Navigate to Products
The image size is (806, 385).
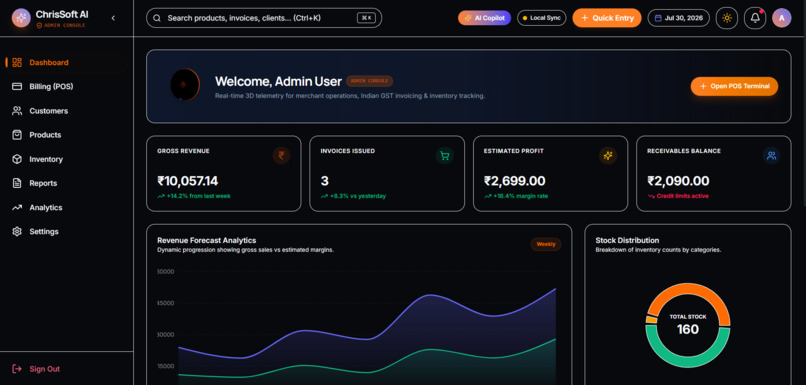pos(66,135)
